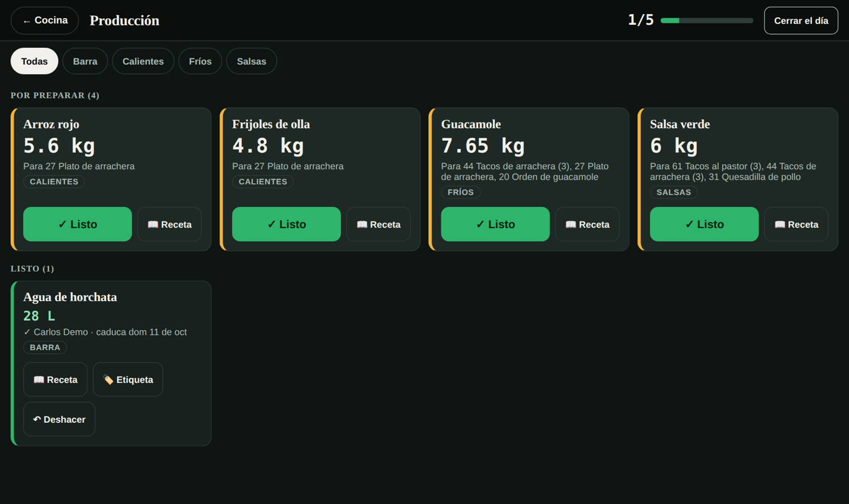Open the Salsa verde recipe
This screenshot has width=849, height=504.
tap(796, 224)
